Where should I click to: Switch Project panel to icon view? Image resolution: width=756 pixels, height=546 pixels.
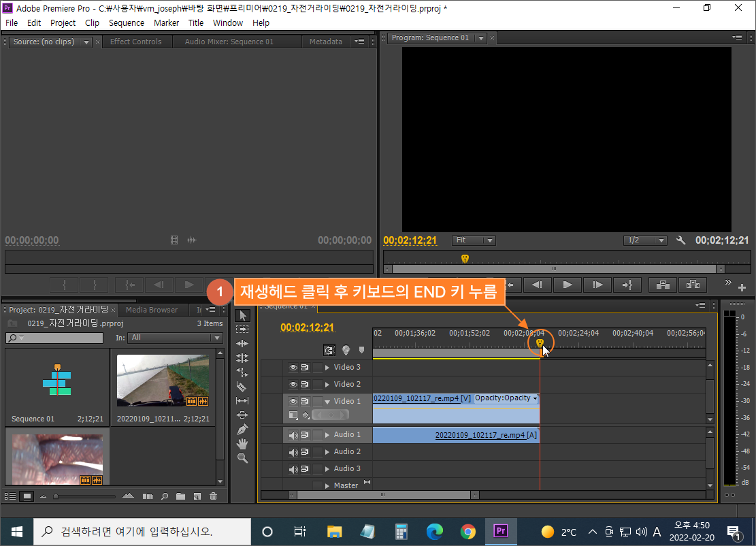click(27, 496)
